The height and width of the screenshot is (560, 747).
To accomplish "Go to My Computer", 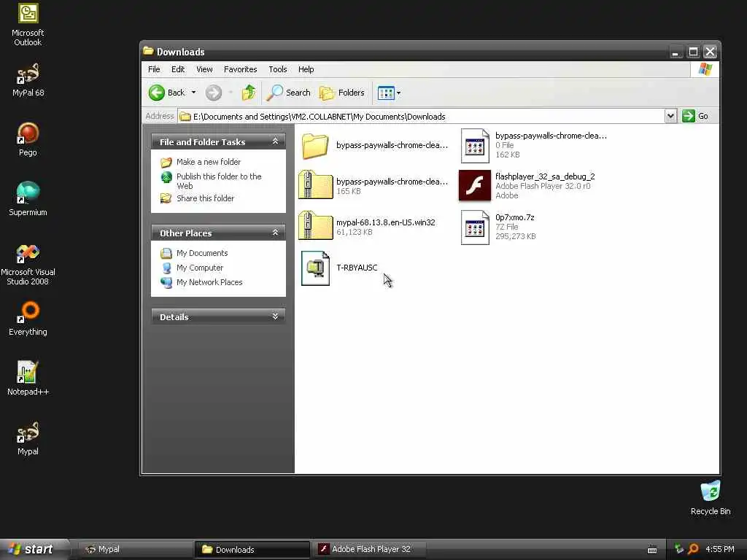I will point(200,268).
